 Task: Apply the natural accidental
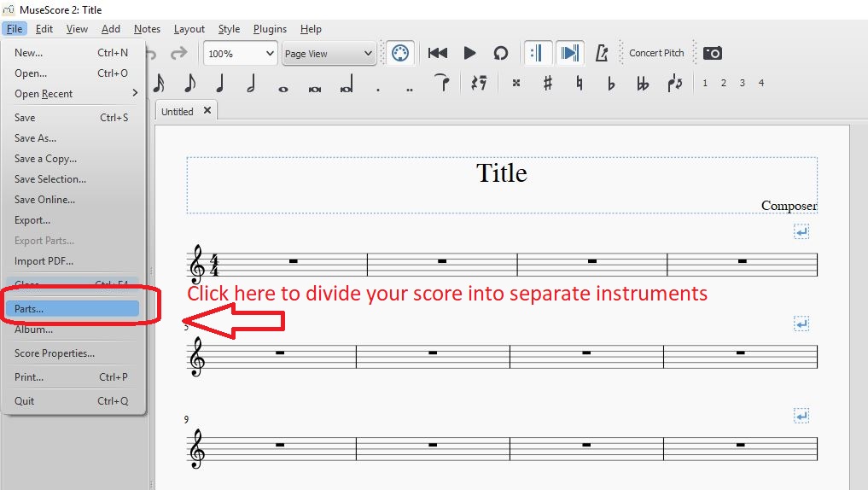(580, 84)
